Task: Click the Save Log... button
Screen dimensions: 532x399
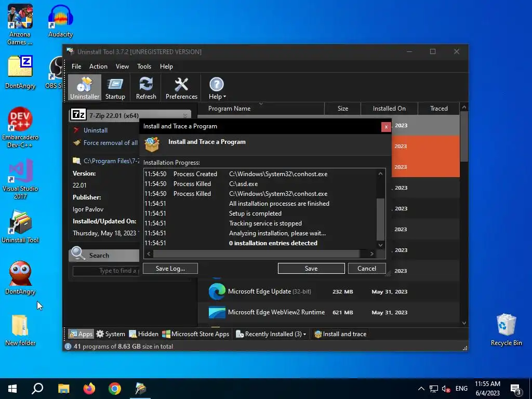Action: click(x=170, y=269)
